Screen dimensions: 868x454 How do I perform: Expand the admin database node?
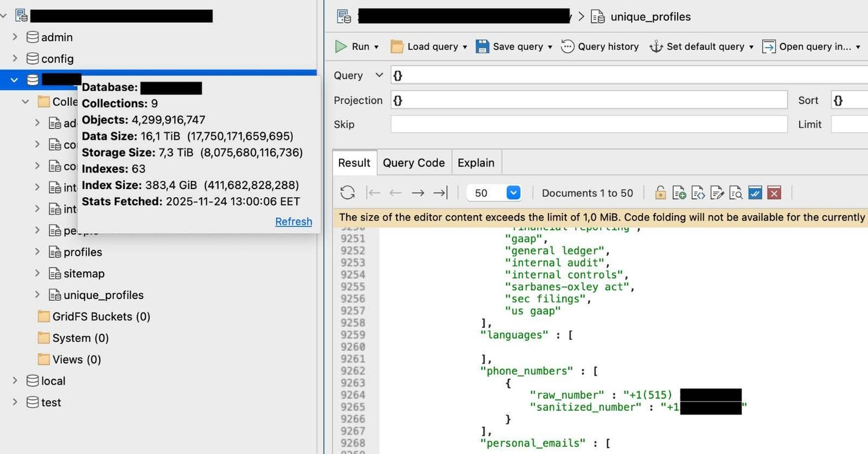(x=16, y=37)
